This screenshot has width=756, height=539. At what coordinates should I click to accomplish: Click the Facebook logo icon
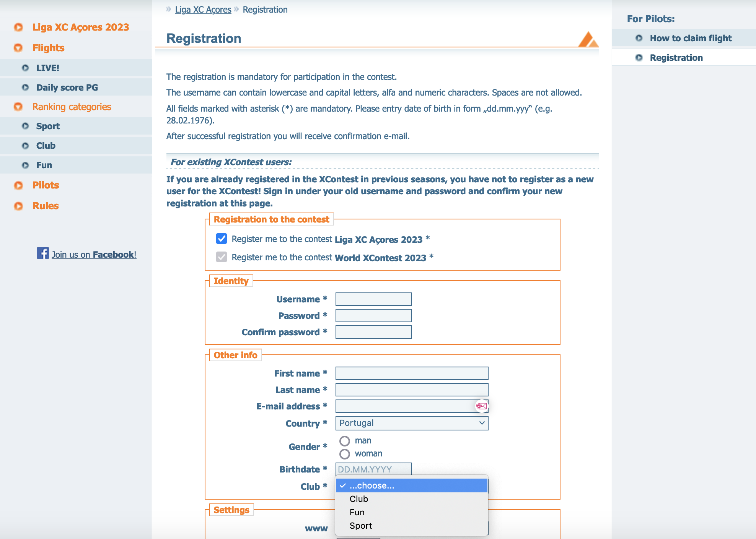[43, 253]
